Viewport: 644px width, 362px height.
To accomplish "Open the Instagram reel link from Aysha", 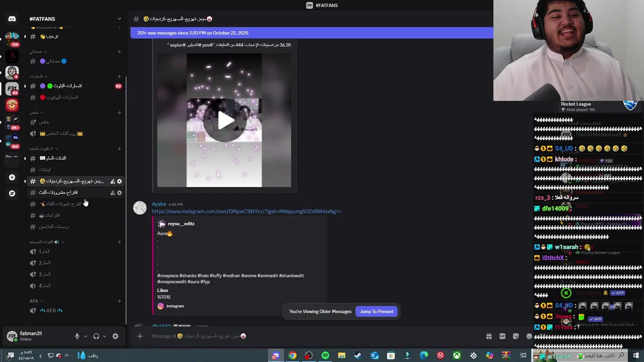I will tap(247, 211).
